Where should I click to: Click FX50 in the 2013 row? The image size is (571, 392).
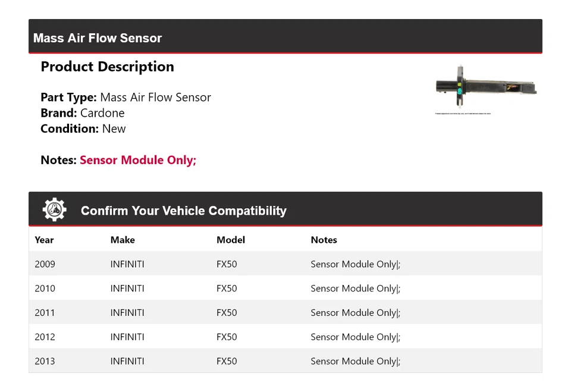click(x=227, y=361)
